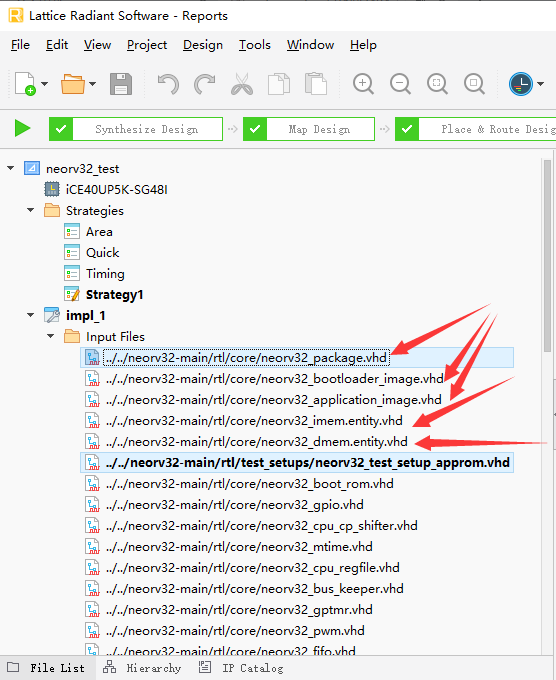Click the Zoom To area magnifier icon
Screen dimensions: 556x680
(474, 84)
